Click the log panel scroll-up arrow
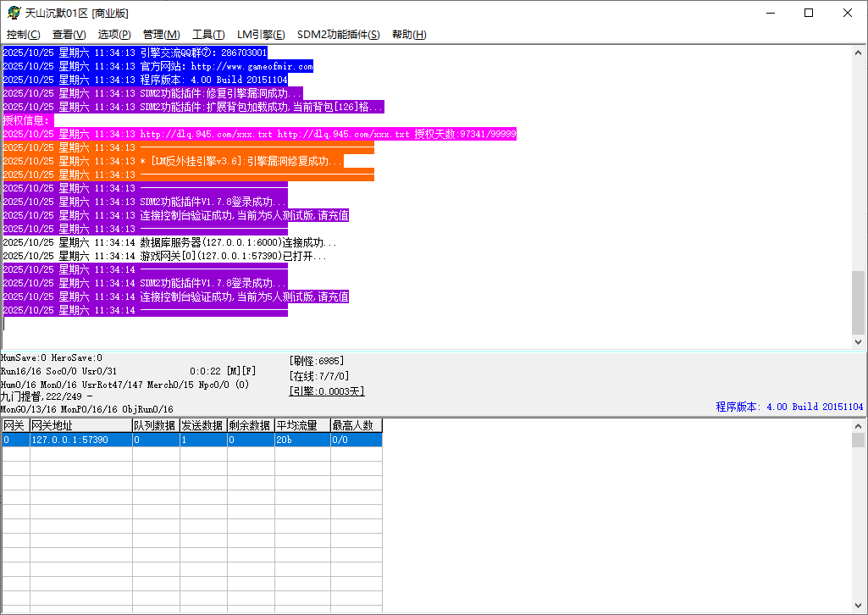The height and width of the screenshot is (615, 868). coord(859,53)
